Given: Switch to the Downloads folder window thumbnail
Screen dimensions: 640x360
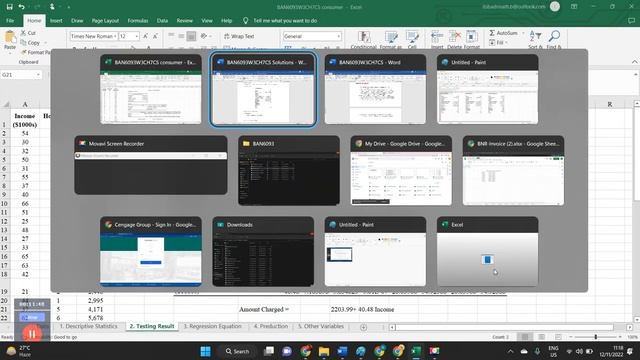Looking at the screenshot, I should click(x=263, y=251).
